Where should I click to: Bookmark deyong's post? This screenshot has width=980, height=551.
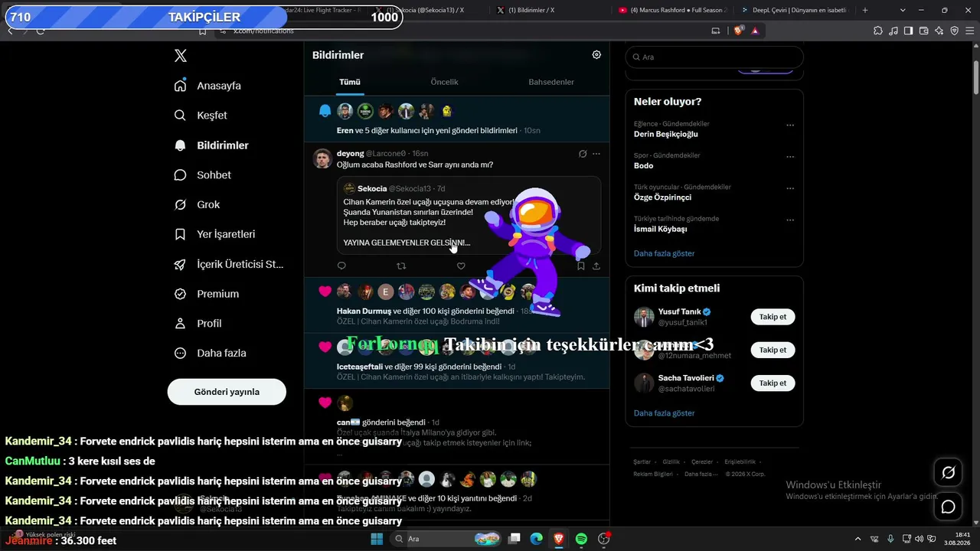coord(580,266)
